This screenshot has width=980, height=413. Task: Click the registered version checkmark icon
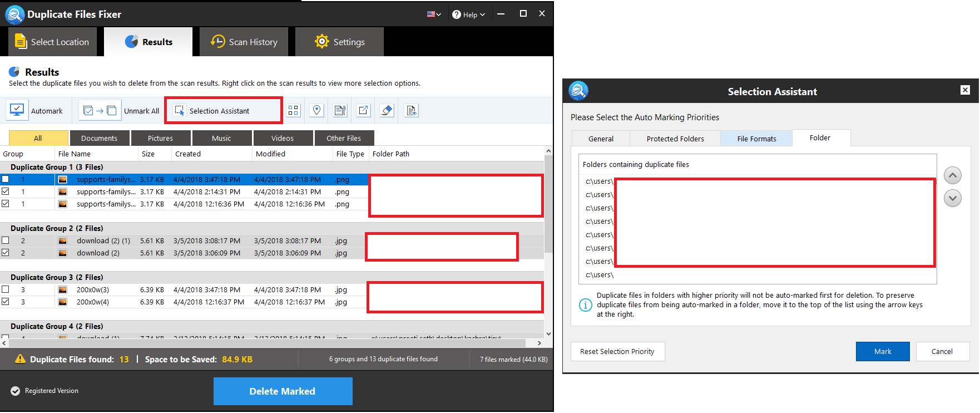point(16,391)
